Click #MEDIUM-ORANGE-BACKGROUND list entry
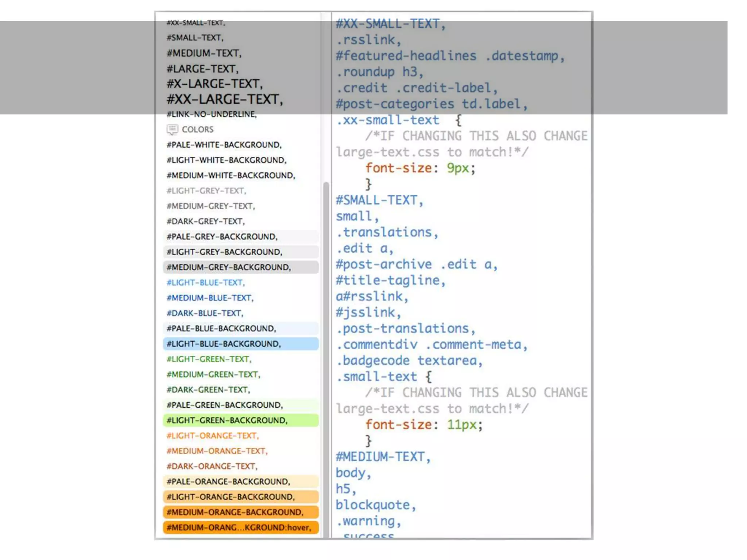The height and width of the screenshot is (560, 747). tap(235, 512)
